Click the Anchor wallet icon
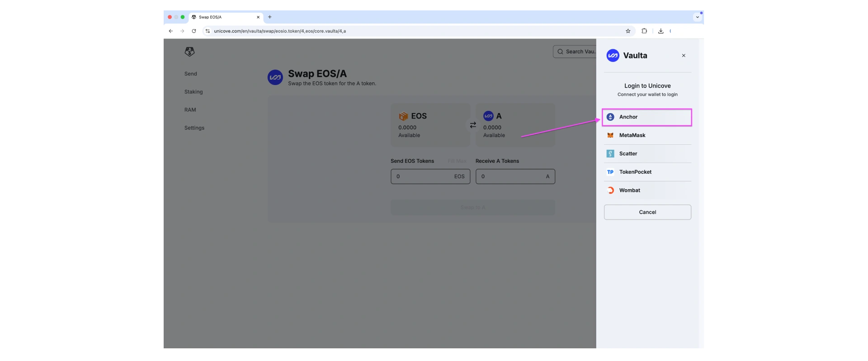 click(610, 117)
